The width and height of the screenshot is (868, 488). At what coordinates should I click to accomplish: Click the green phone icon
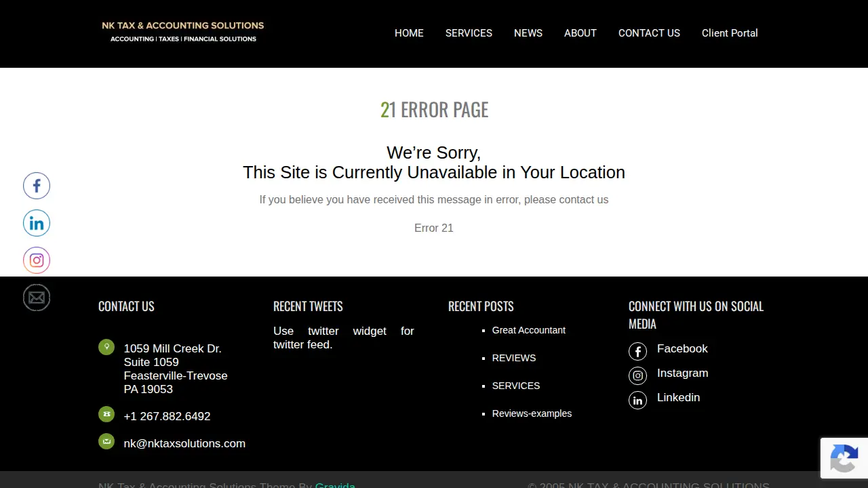click(106, 413)
